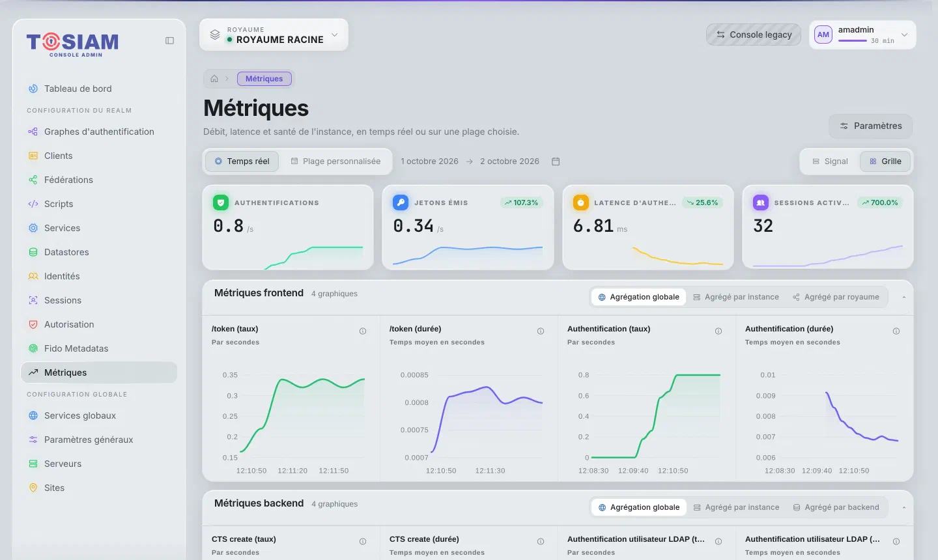The width and height of the screenshot is (938, 560).
Task: Open the date range calendar icon
Action: (x=556, y=161)
